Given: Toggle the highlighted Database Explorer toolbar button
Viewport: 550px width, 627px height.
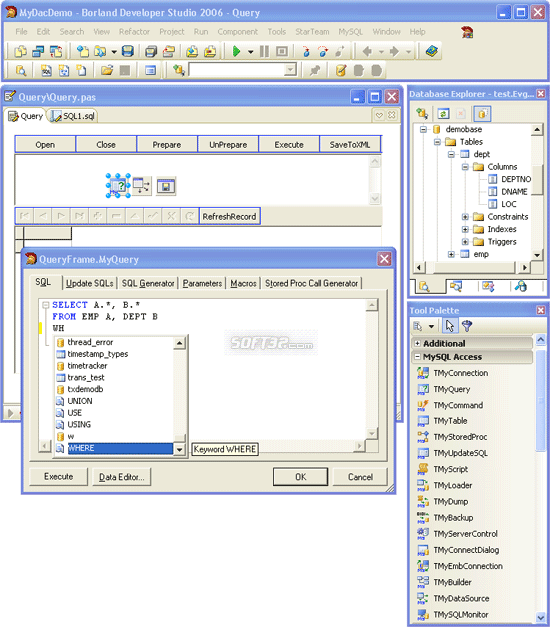Looking at the screenshot, I should click(x=482, y=114).
